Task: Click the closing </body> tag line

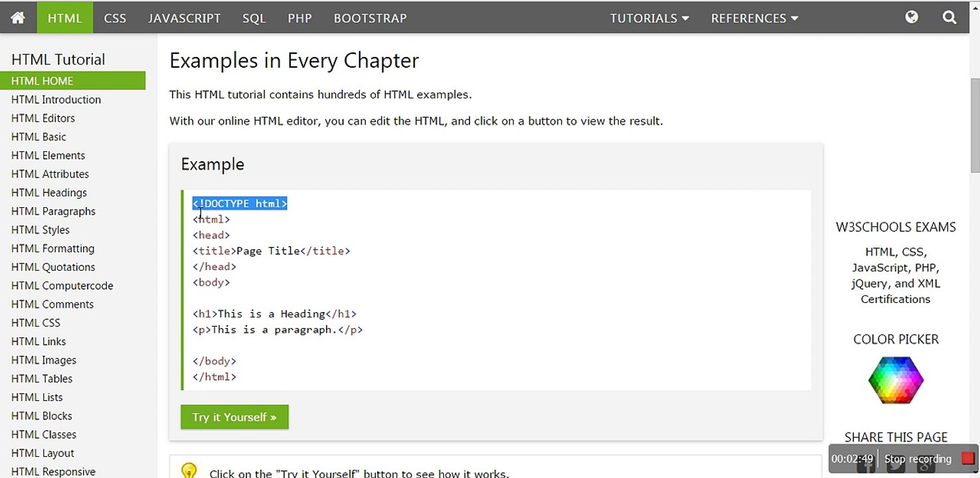Action: coord(214,361)
